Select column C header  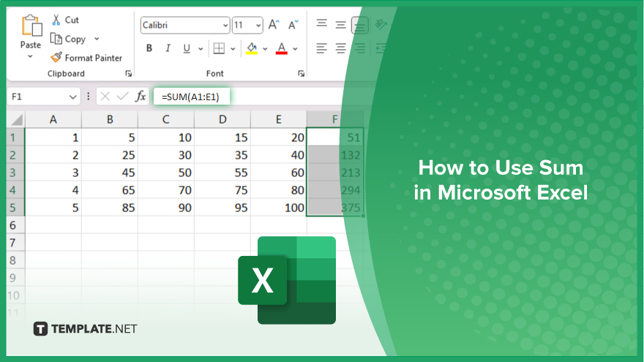(x=166, y=120)
